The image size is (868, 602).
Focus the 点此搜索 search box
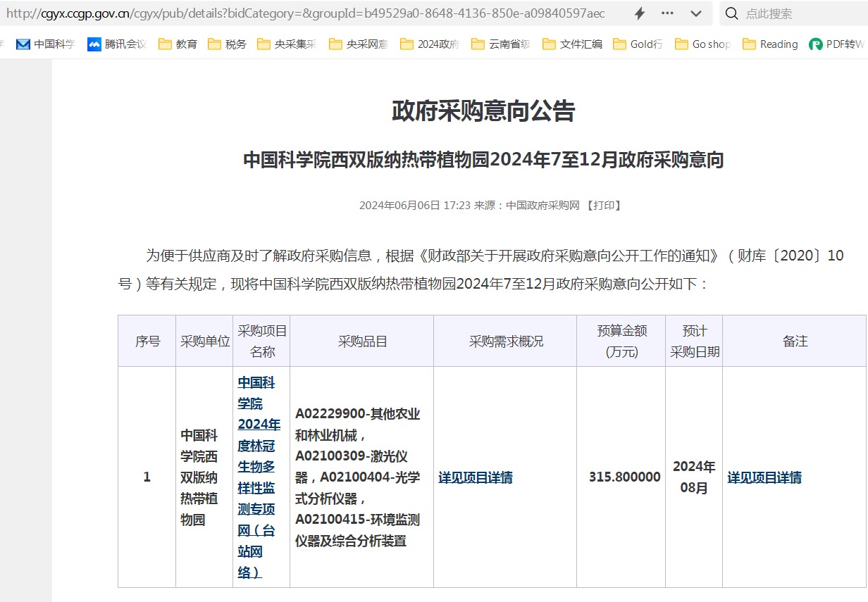pos(795,13)
